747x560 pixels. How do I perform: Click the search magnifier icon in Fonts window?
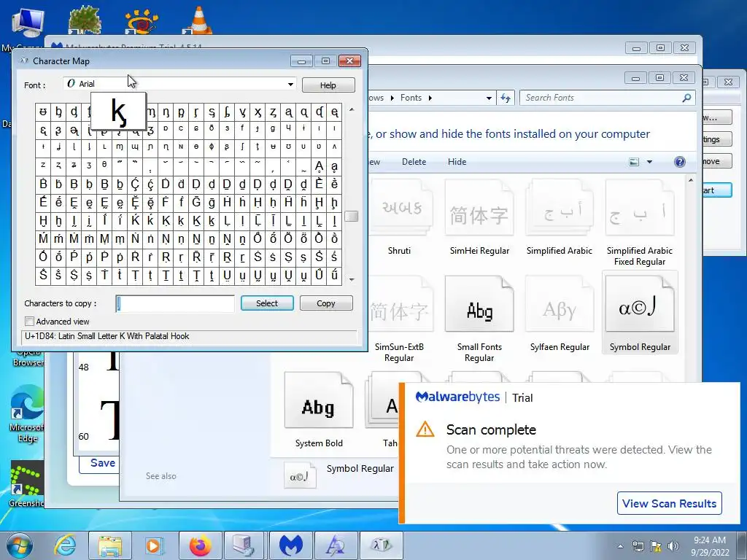(686, 98)
